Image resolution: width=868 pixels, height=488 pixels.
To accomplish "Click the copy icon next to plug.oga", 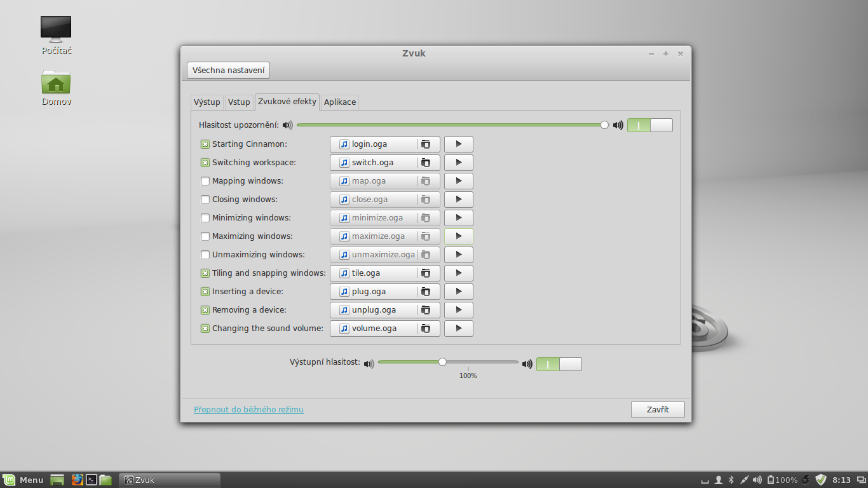I will tap(426, 291).
